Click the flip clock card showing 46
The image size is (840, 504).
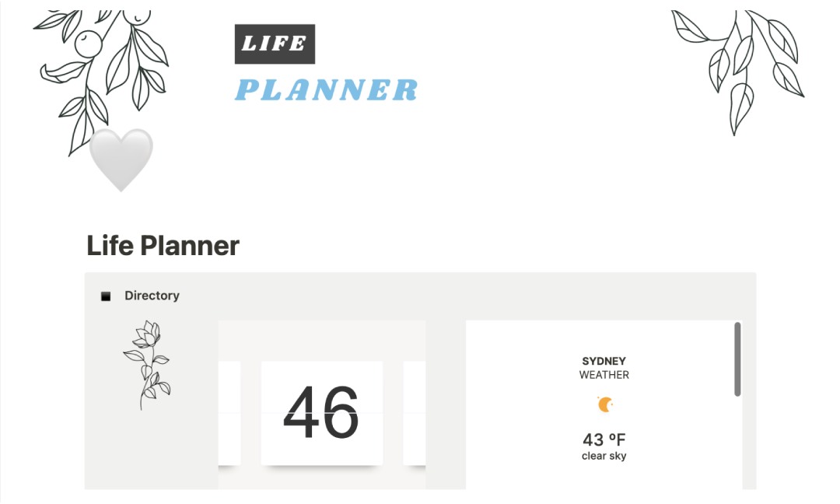[x=321, y=412]
